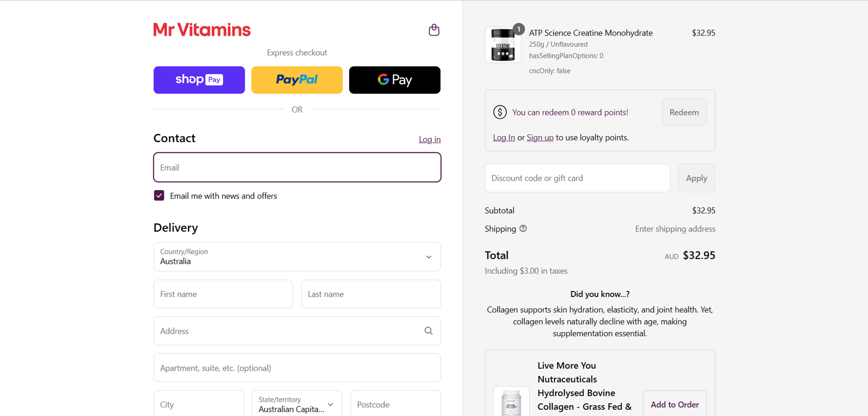Click You can redeem 0 reward points text

[570, 112]
